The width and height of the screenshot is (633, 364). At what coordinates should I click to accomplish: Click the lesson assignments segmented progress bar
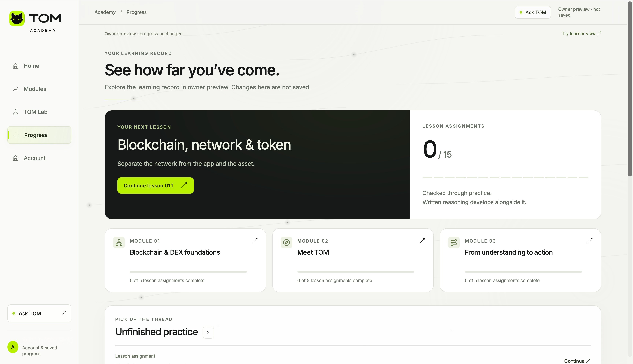(x=505, y=177)
